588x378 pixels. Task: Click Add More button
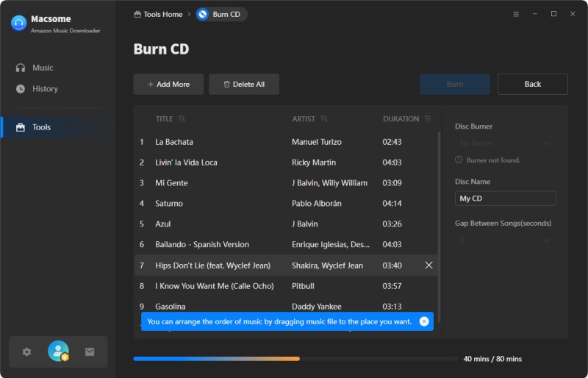coord(168,84)
